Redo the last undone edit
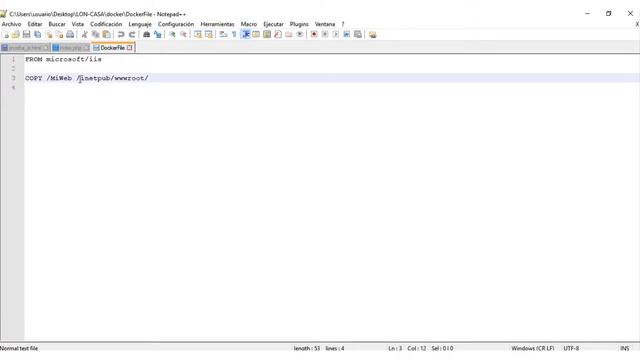The height and width of the screenshot is (360, 640). pos(132,35)
